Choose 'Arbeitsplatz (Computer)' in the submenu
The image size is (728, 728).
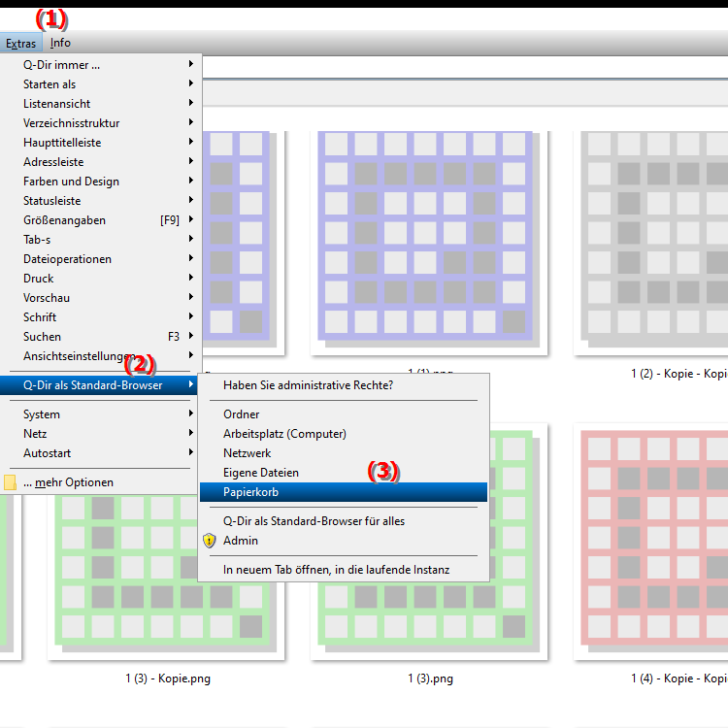point(344,434)
